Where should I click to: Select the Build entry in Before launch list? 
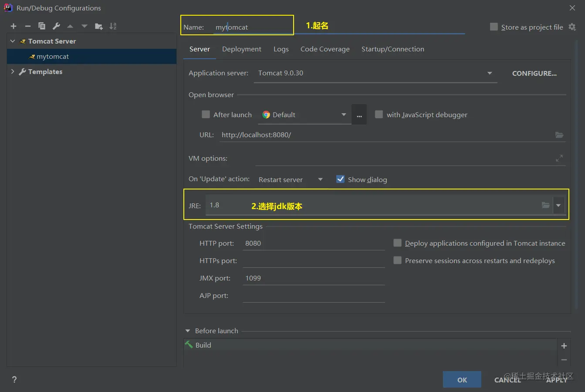pos(370,345)
